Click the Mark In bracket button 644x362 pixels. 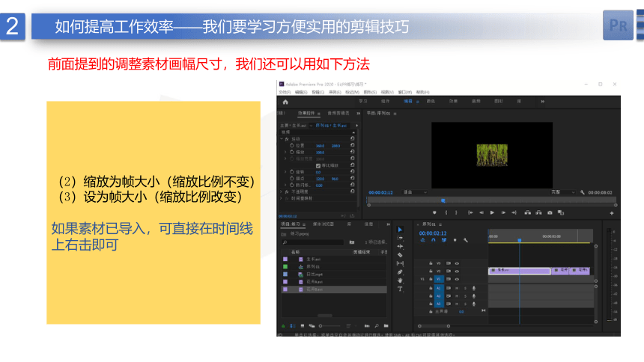coord(446,212)
